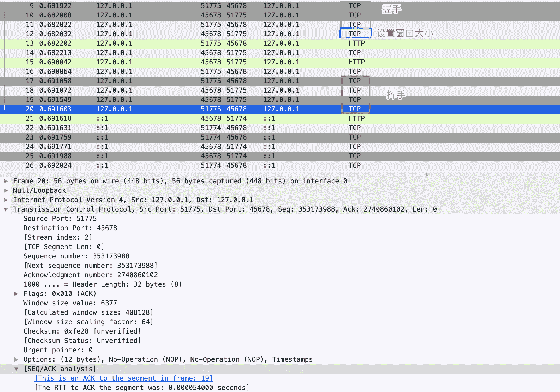Click the Source Port: 51775 field
Viewport: 560px width, 392px height.
pos(60,219)
